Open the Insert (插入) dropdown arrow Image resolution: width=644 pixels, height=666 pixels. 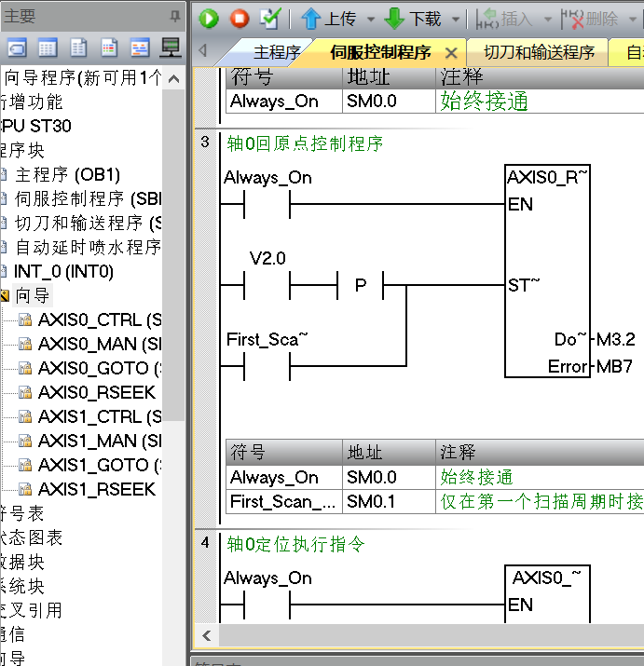pyautogui.click(x=547, y=20)
